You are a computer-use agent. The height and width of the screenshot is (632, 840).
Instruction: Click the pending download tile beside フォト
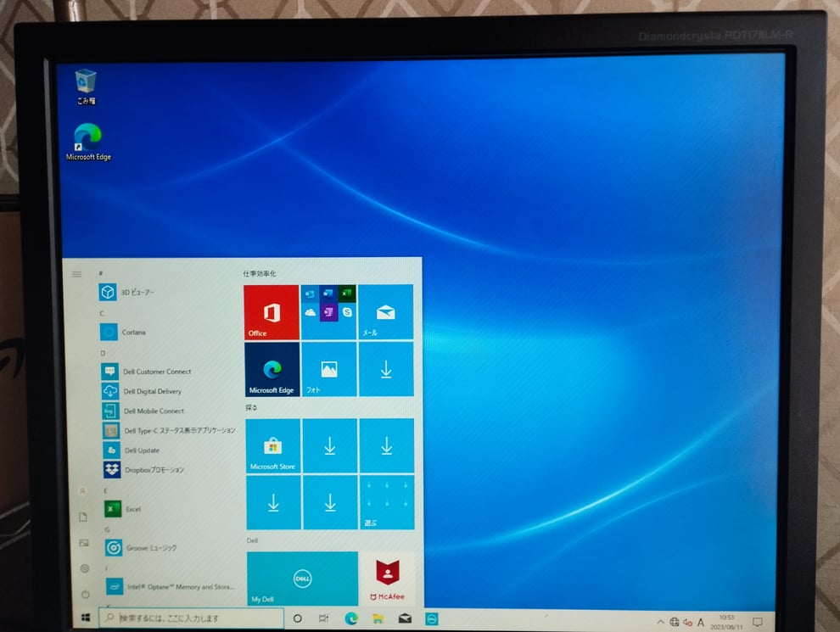[x=386, y=370]
